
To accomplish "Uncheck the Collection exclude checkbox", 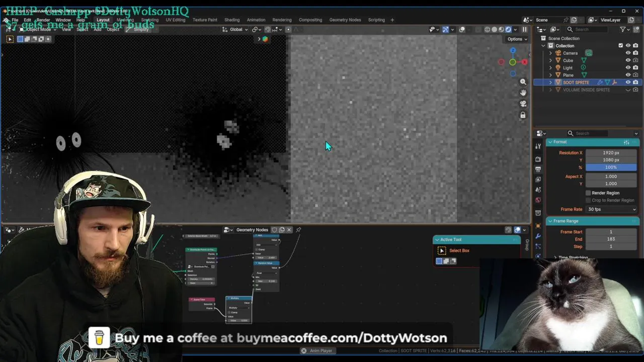I will [620, 46].
